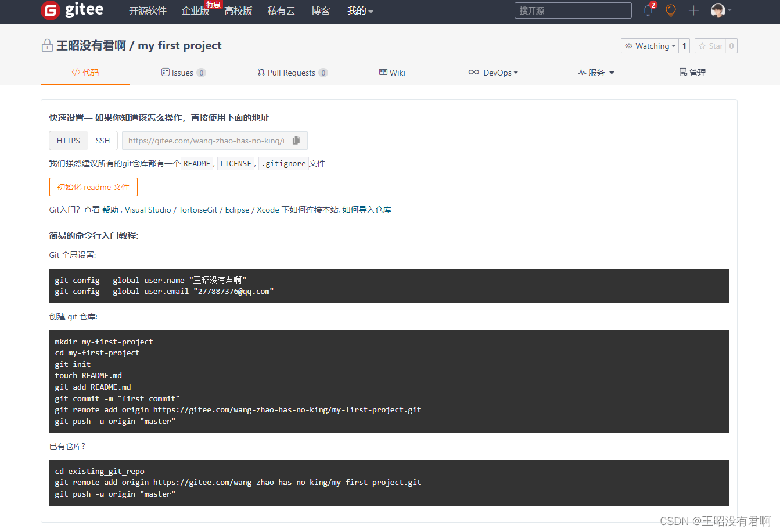Click the mkdir my-first-project line
Viewport: 780px width, 532px height.
[x=104, y=342]
